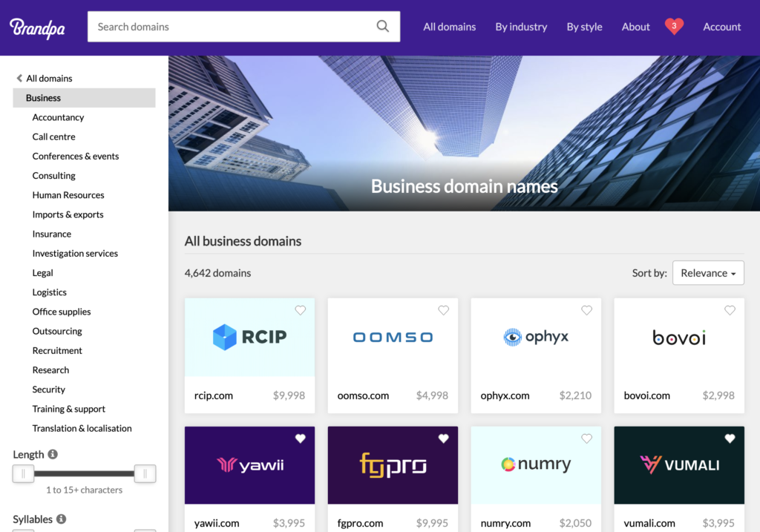Open the fgpro logo thumbnail
The width and height of the screenshot is (760, 532).
pyautogui.click(x=393, y=465)
